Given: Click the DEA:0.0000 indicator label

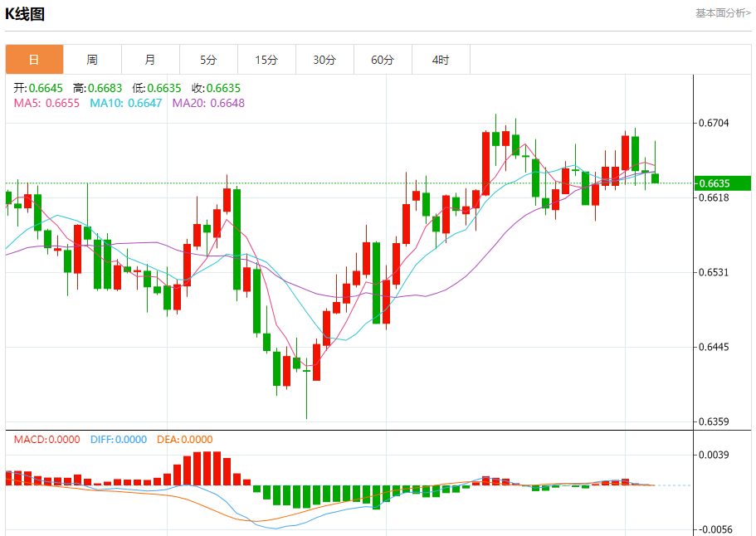Looking at the screenshot, I should [185, 440].
